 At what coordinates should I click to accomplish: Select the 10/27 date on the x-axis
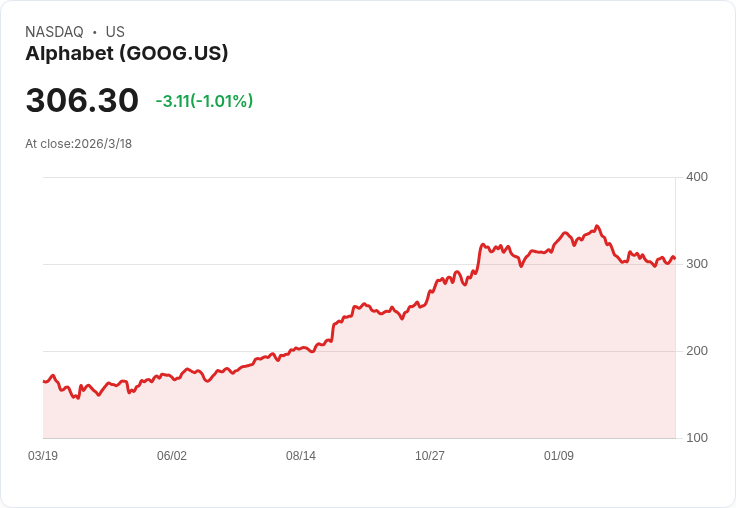pyautogui.click(x=430, y=456)
